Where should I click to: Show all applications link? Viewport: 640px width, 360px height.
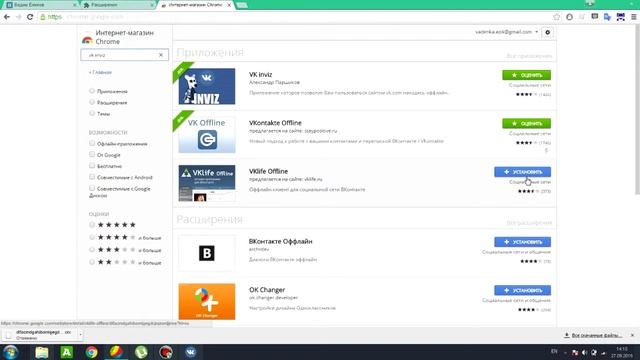pyautogui.click(x=529, y=56)
